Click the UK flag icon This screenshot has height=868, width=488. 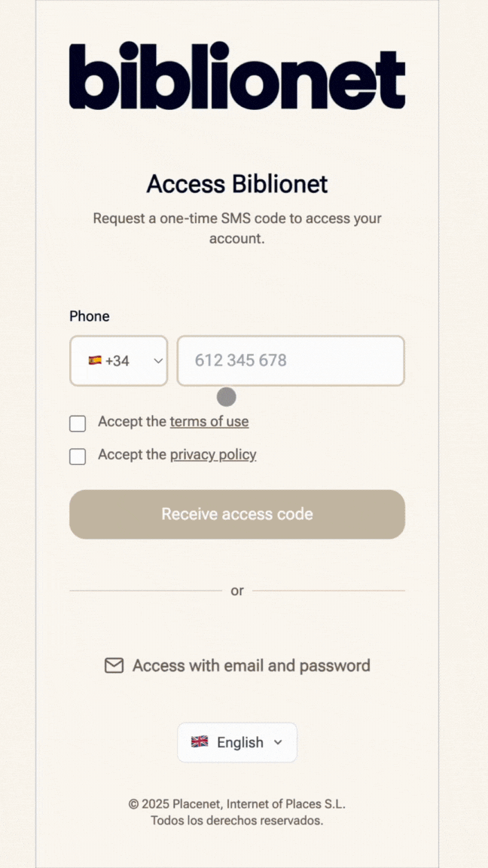click(x=199, y=741)
